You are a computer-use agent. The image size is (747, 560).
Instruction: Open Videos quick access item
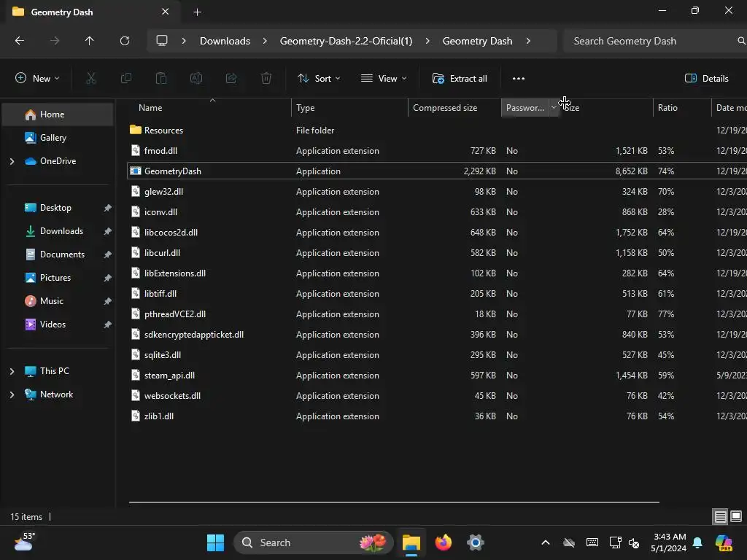tap(58, 324)
